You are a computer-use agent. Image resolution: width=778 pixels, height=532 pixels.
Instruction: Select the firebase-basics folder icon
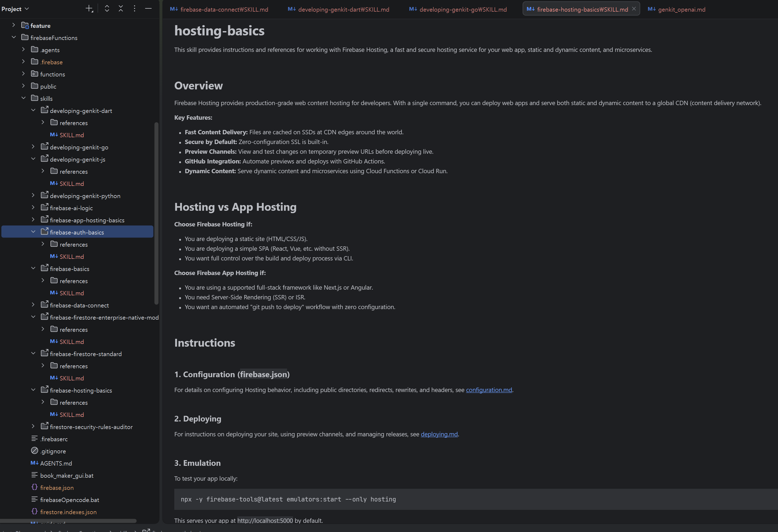(x=45, y=268)
